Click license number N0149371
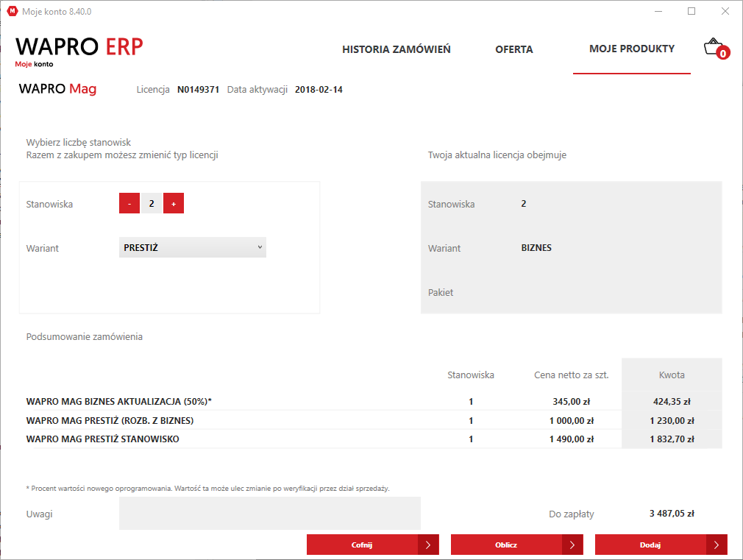The width and height of the screenshot is (743, 560). coord(198,90)
